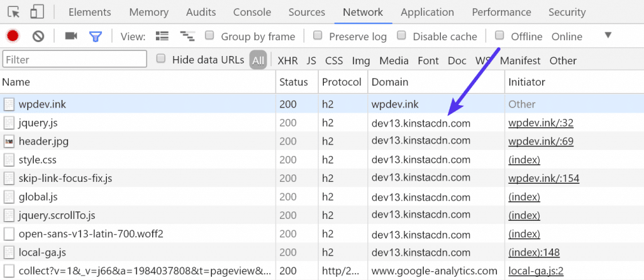The image size is (644, 280).
Task: Open the Security tab
Action: click(x=567, y=13)
